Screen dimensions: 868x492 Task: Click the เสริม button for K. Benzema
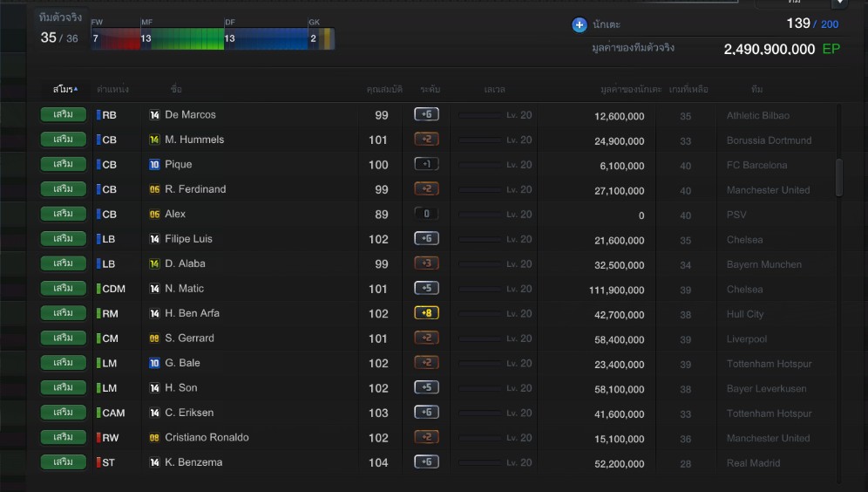[63, 462]
